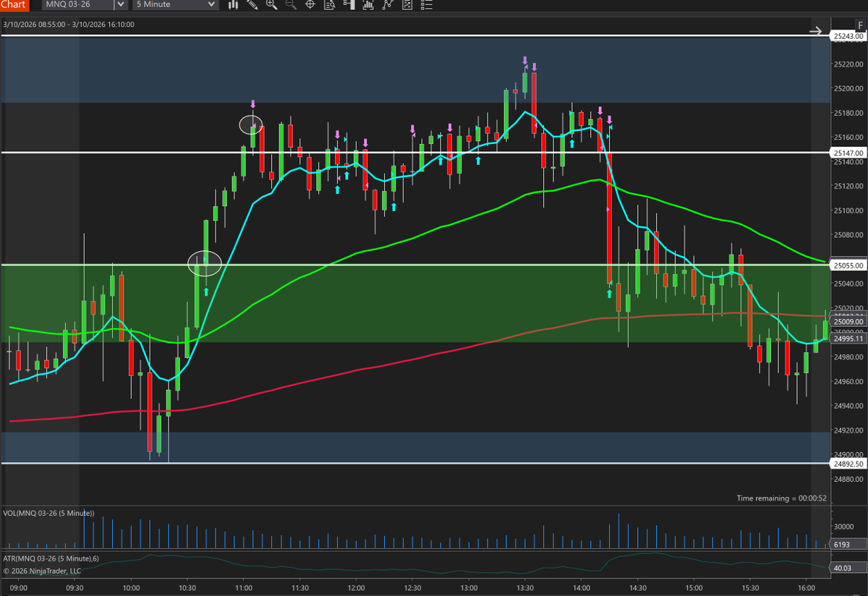Select the VOL(MNQ 03-26 (5 Minute)) label
The image size is (868, 596).
click(x=48, y=513)
